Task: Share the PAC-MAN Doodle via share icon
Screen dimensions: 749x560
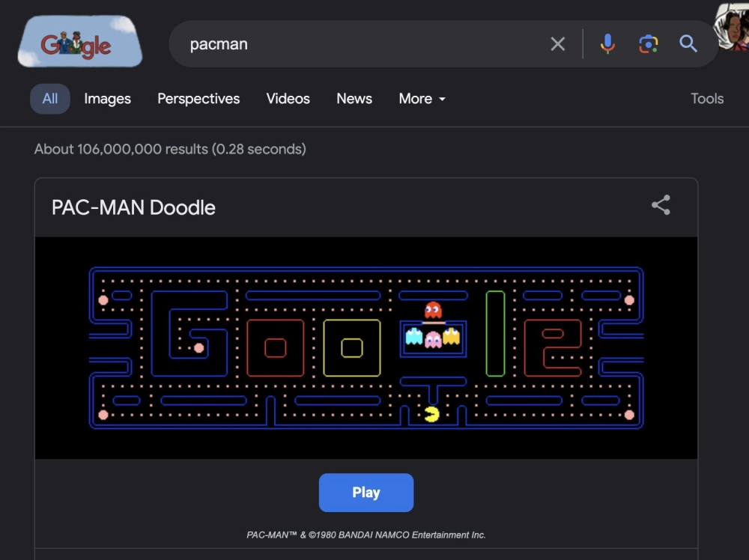Action: tap(661, 205)
